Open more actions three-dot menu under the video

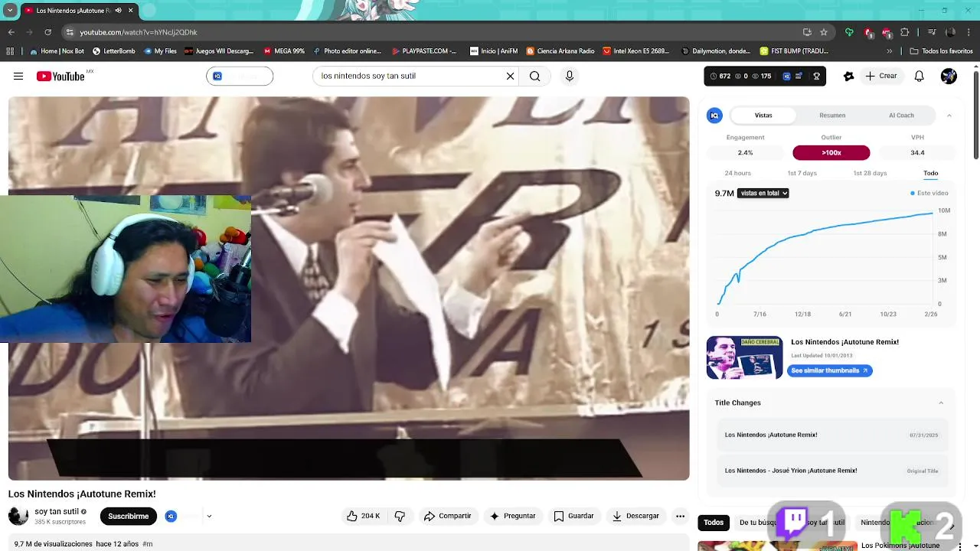pos(680,516)
